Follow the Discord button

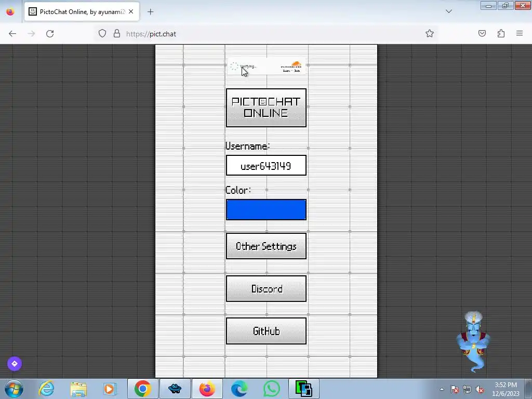tap(266, 288)
